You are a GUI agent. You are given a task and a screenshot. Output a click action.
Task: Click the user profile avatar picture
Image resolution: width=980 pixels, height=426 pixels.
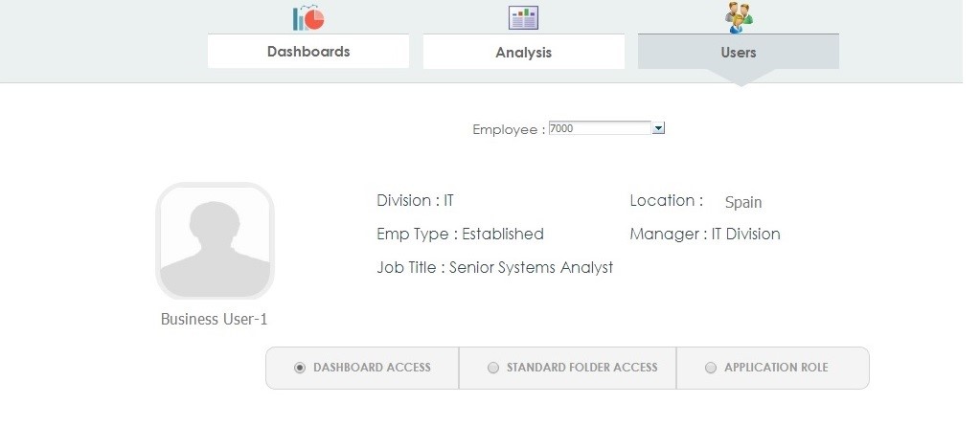[x=215, y=241]
